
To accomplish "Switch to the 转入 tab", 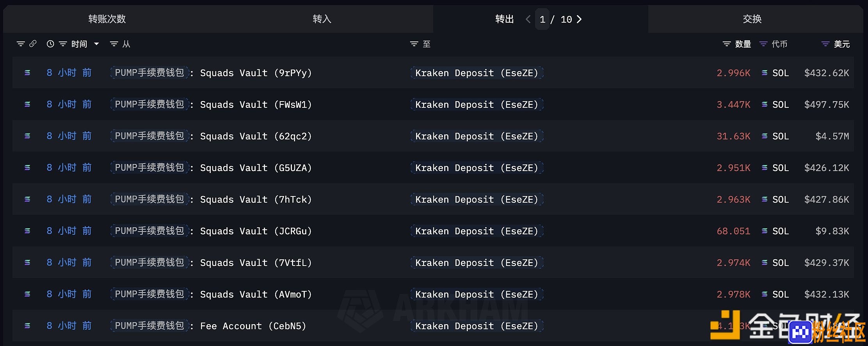I will coord(322,19).
